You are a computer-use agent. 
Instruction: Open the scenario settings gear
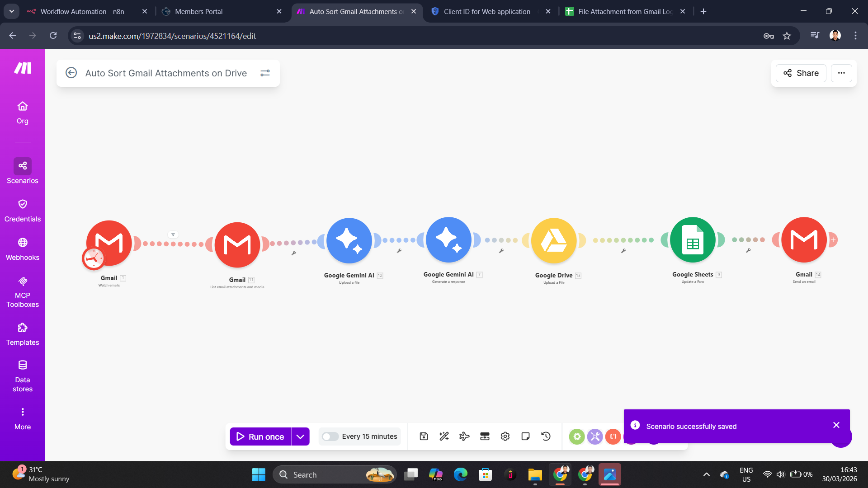click(505, 436)
